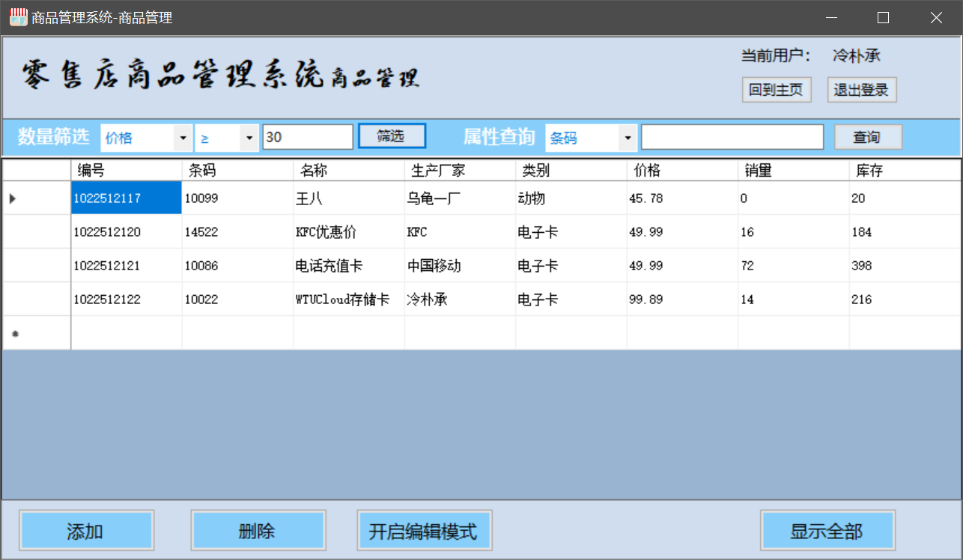
Task: Click the product name 电话充值卡
Action: pos(349,266)
